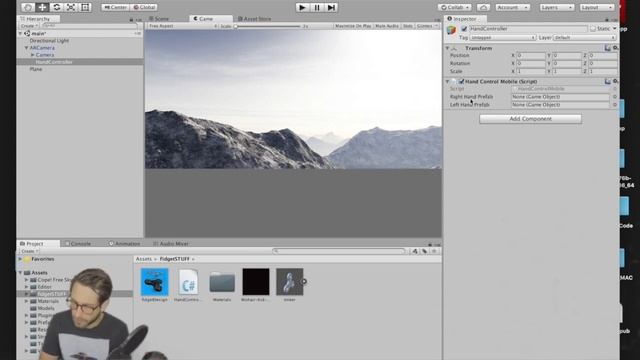Collapse the main scene in Hierarchy

(20, 33)
